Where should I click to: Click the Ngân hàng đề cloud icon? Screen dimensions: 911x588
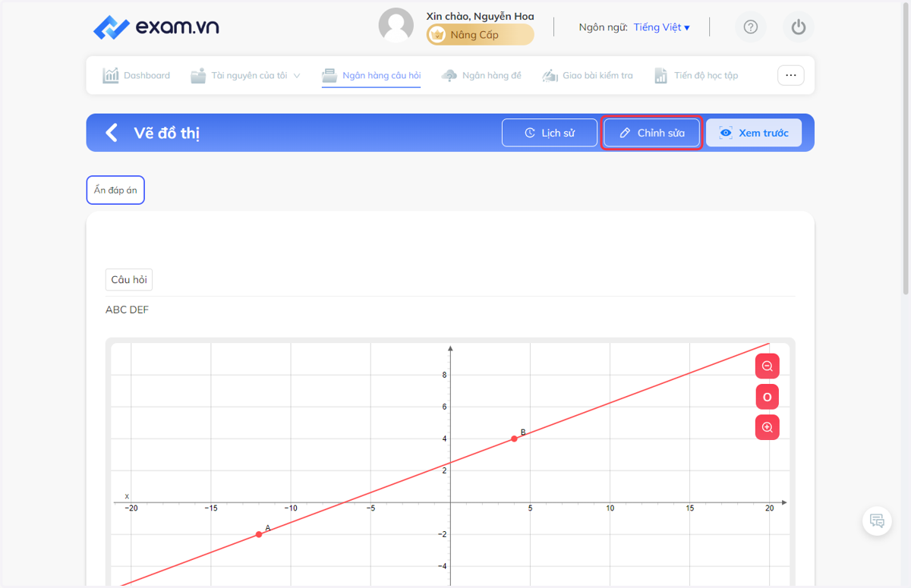click(x=449, y=75)
